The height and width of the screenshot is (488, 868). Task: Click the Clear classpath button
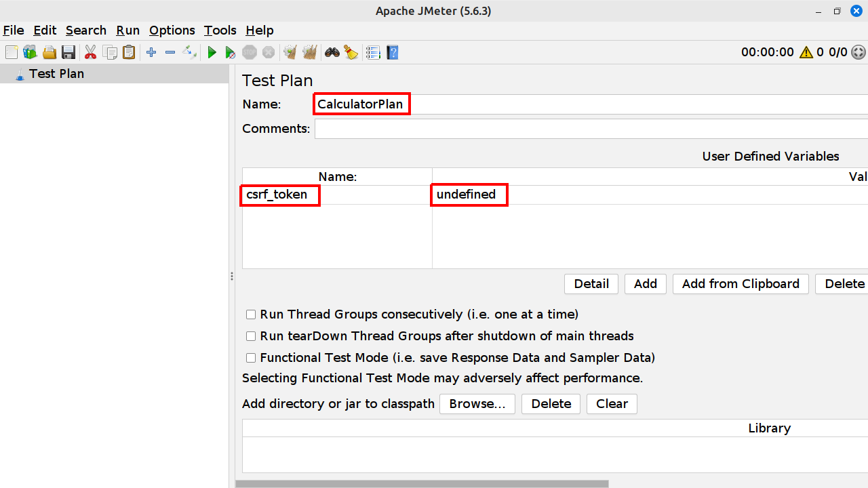612,404
